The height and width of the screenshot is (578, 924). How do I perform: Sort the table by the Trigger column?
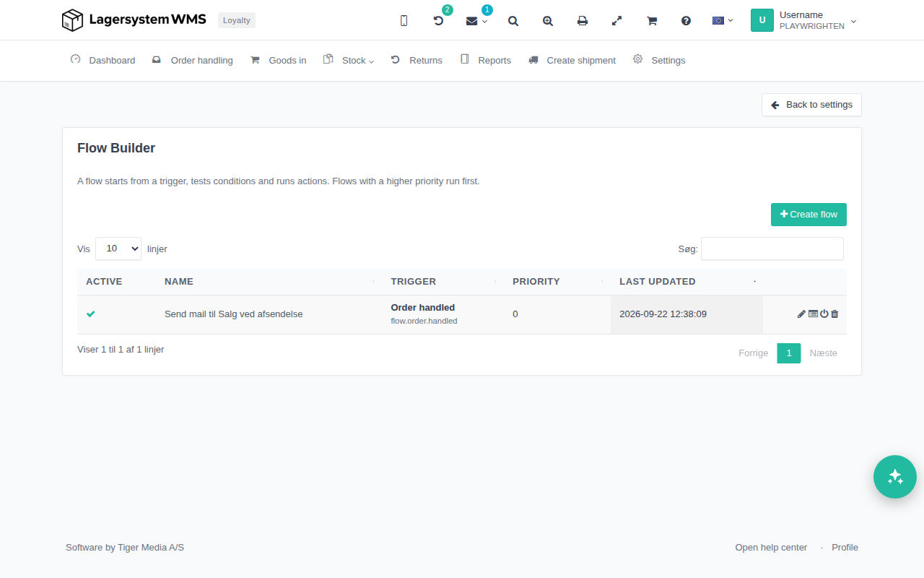coord(443,282)
